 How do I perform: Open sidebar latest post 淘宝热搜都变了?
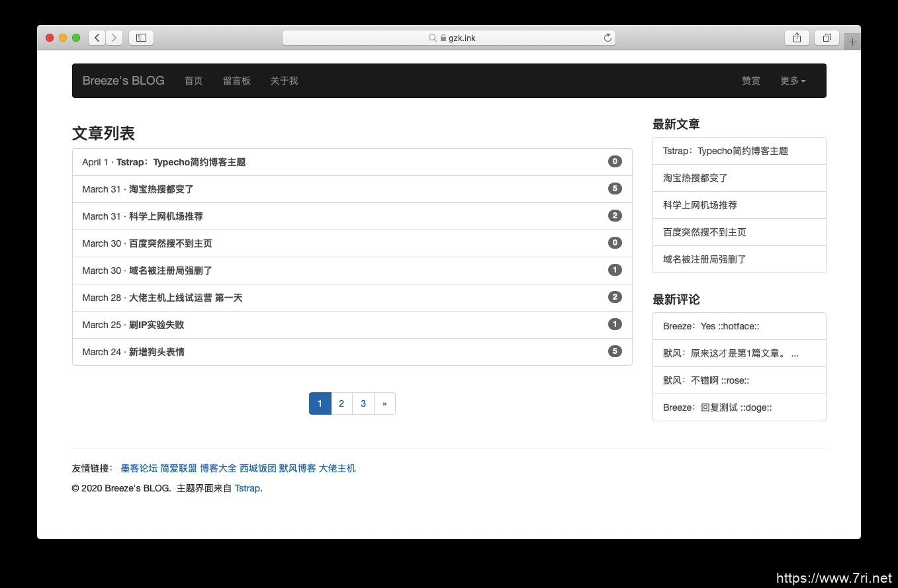coord(739,178)
